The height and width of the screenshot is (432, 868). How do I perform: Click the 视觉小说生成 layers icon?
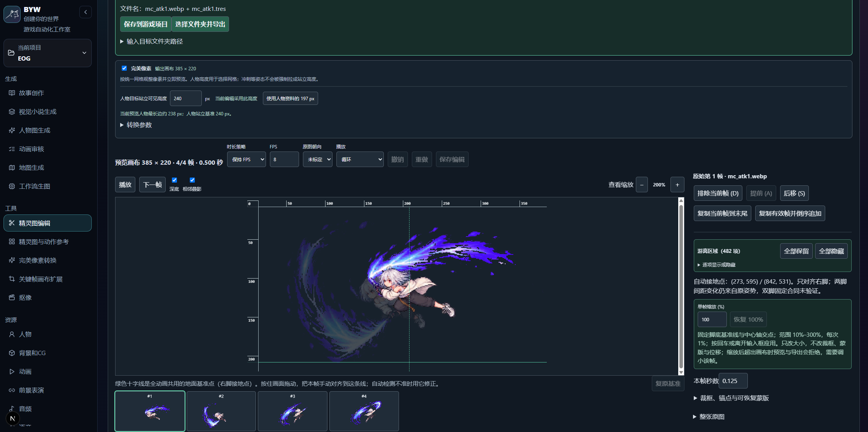tap(12, 111)
